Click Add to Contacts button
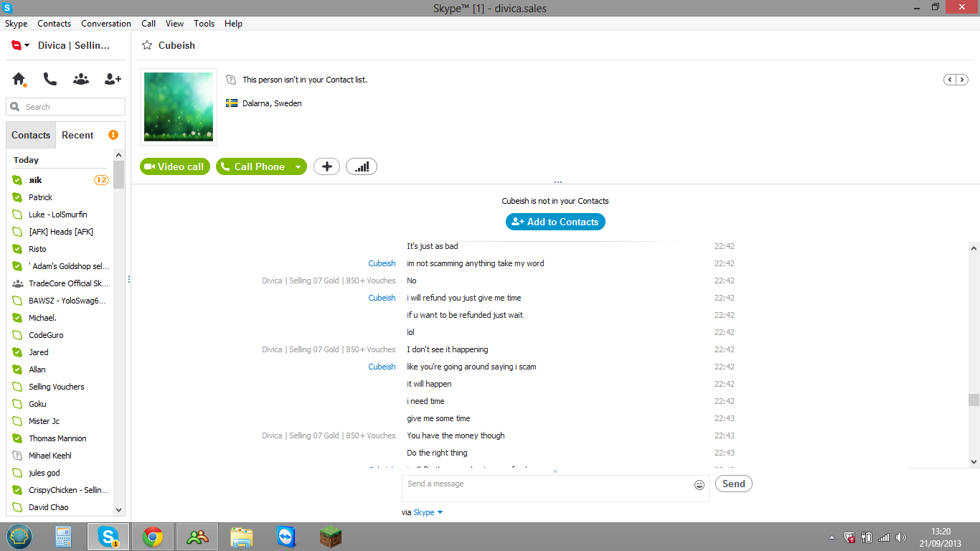Image resolution: width=980 pixels, height=551 pixels. pos(555,222)
